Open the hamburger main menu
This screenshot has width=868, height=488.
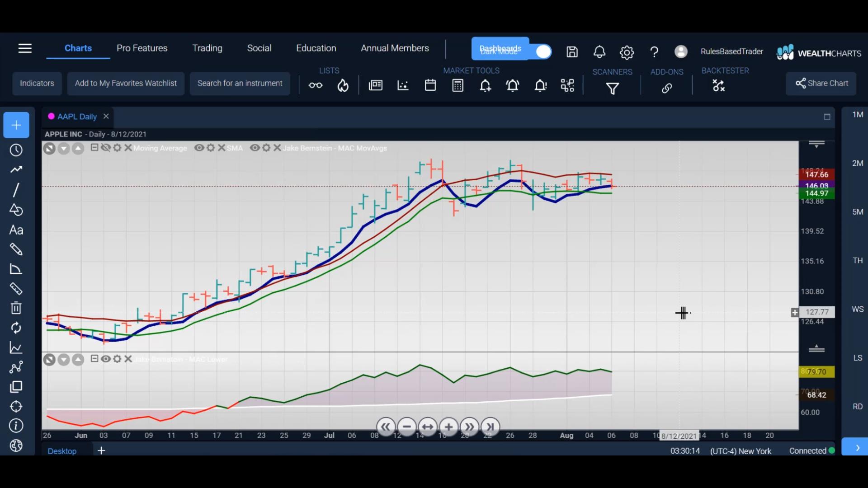(x=25, y=48)
